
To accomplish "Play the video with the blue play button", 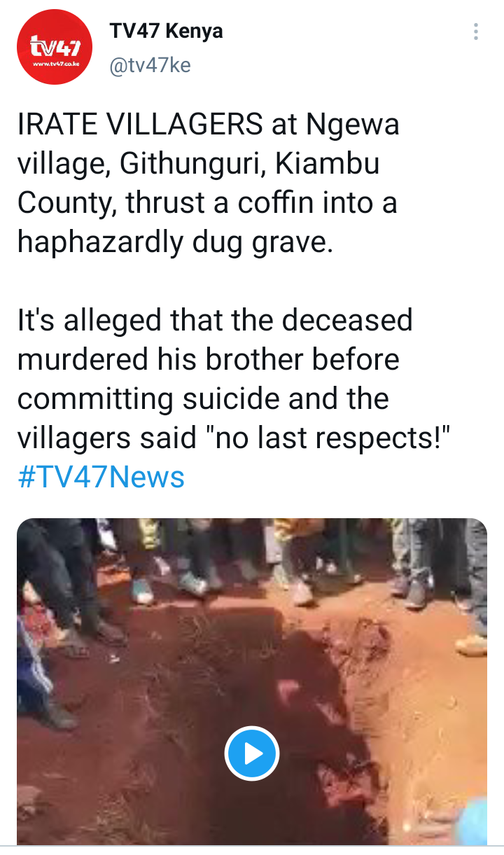I will (x=252, y=754).
